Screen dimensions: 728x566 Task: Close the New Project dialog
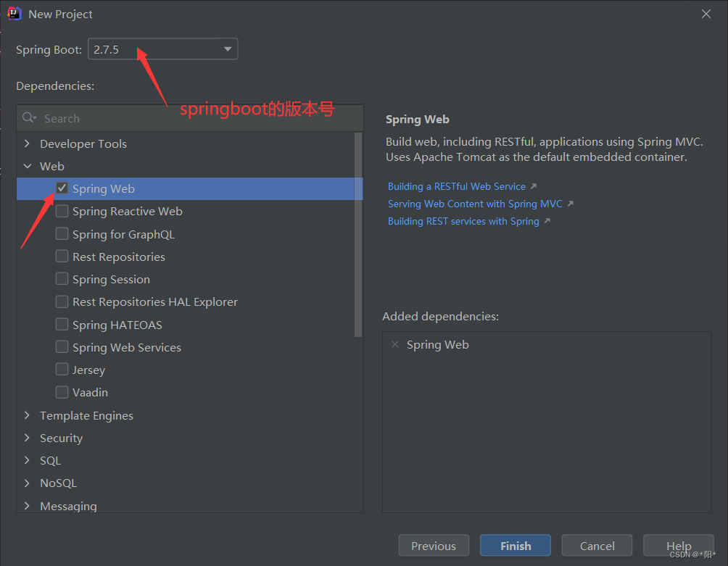click(x=706, y=14)
